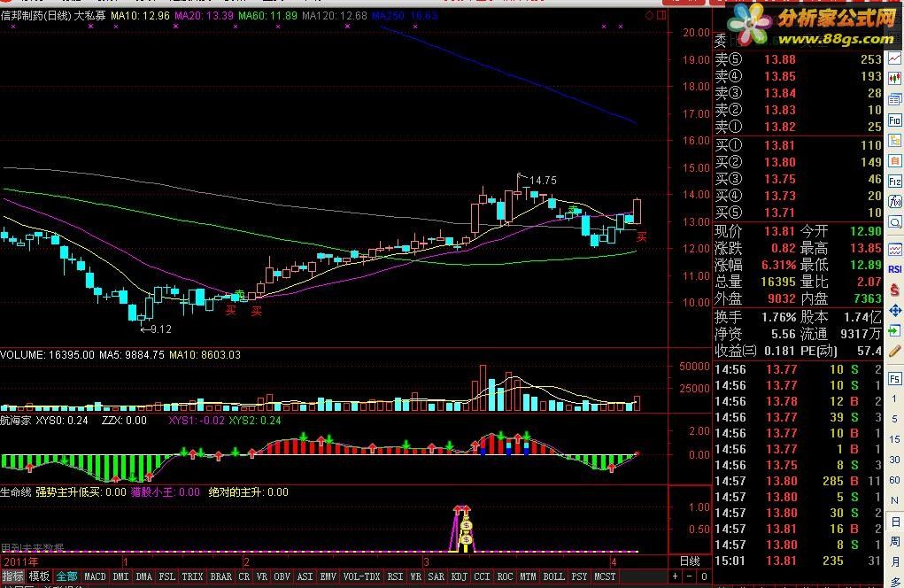Switch to BOLL indicator tab
The image size is (904, 588).
tap(554, 576)
